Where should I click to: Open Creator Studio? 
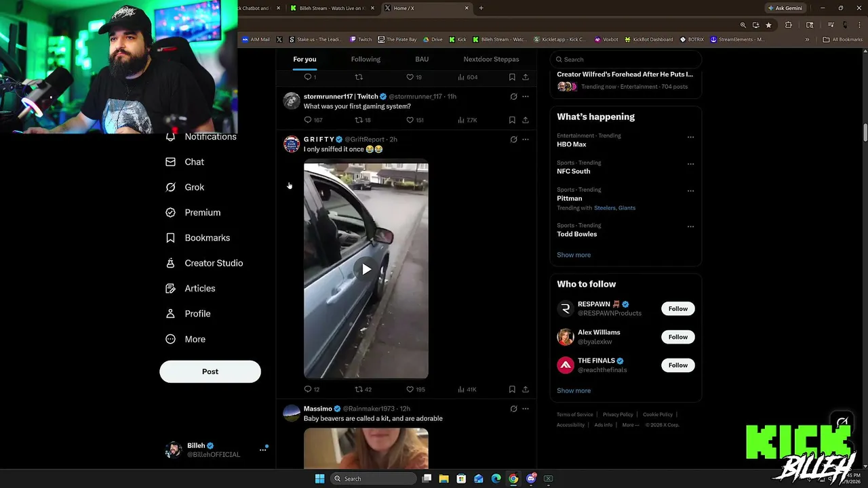point(204,263)
